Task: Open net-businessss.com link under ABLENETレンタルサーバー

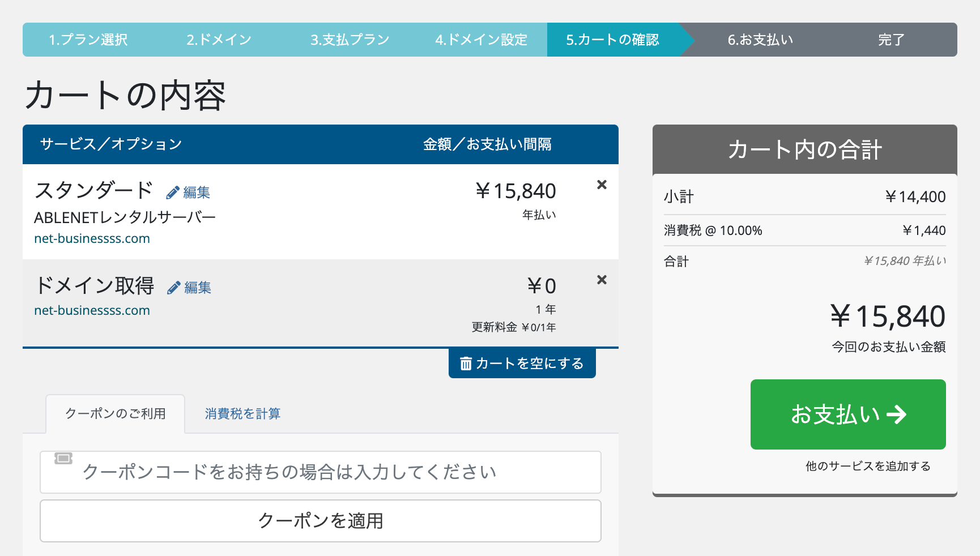Action: (x=92, y=238)
